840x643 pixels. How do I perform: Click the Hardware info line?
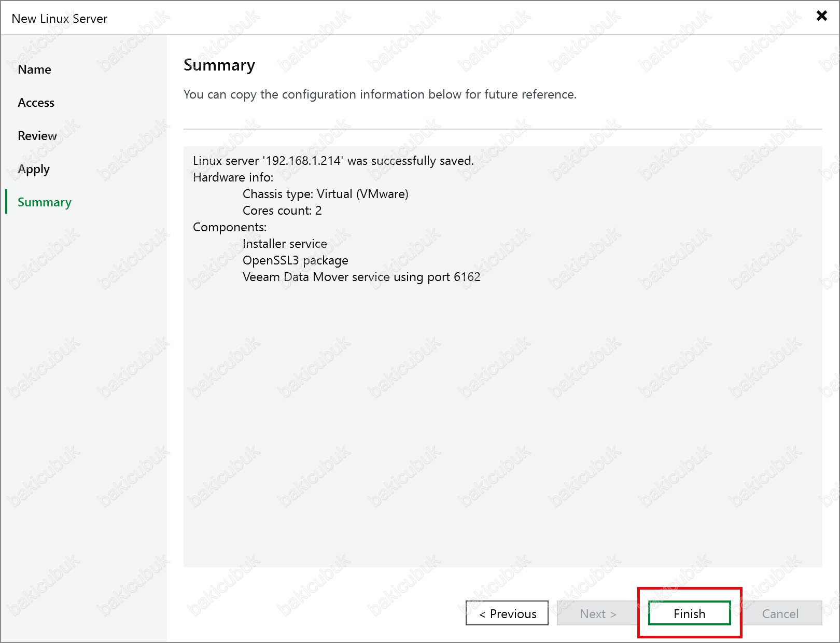click(233, 177)
